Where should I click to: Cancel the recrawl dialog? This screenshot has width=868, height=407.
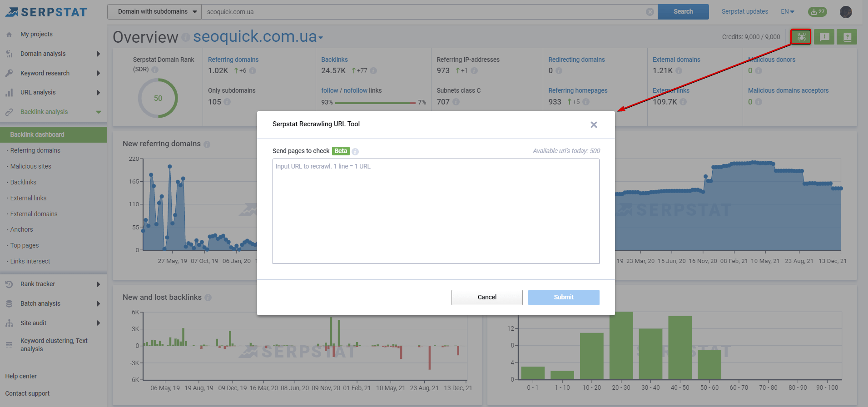[x=487, y=298]
